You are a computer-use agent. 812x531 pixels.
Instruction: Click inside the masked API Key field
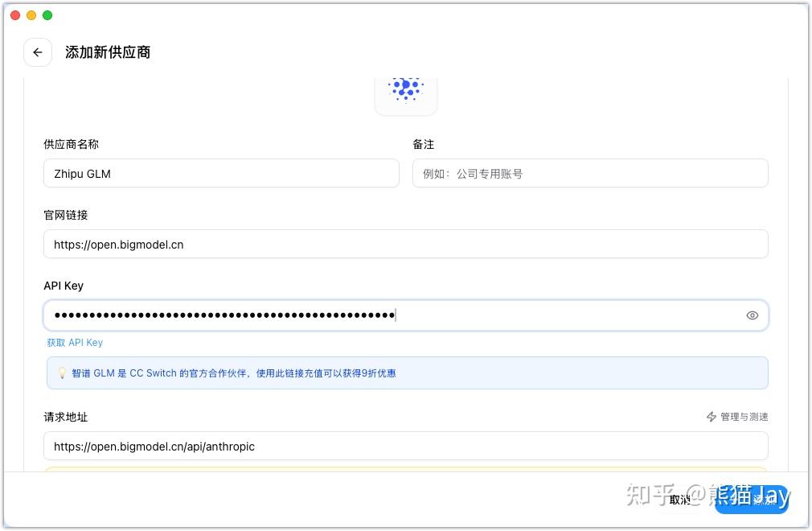point(405,315)
